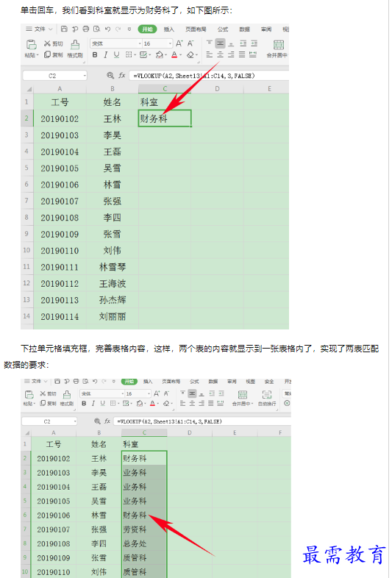Click the Print Preview icon in the upper spreadsheet toolbar

tap(96, 29)
